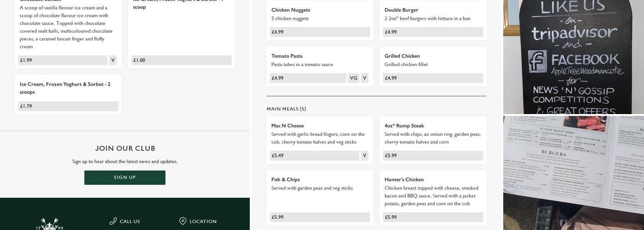Open the 4oz Rump Steak item
Image resolution: width=644 pixels, height=230 pixels.
(404, 126)
